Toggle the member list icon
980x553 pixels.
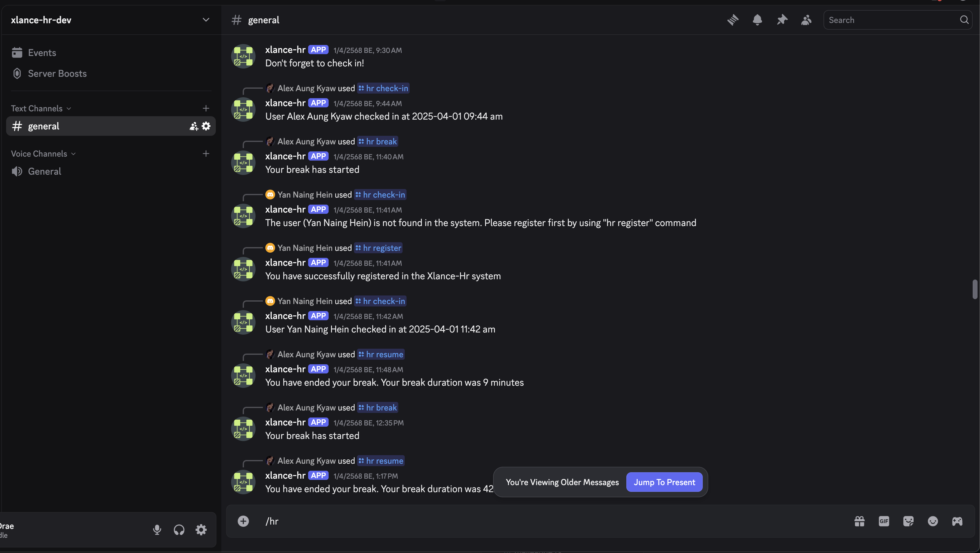[x=806, y=20]
